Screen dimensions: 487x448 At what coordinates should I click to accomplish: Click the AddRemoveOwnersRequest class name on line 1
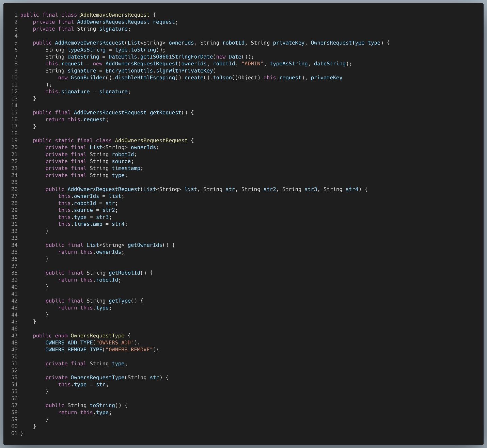(x=115, y=15)
